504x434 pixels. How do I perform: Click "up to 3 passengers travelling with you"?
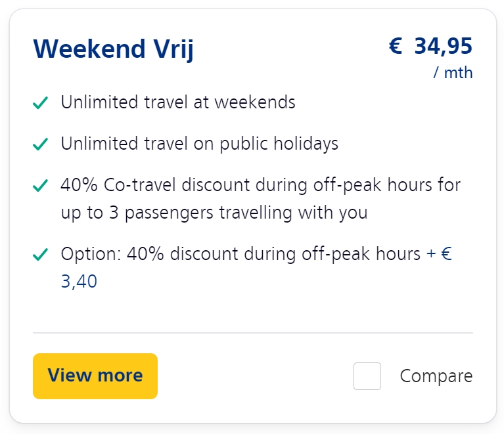[x=214, y=213]
